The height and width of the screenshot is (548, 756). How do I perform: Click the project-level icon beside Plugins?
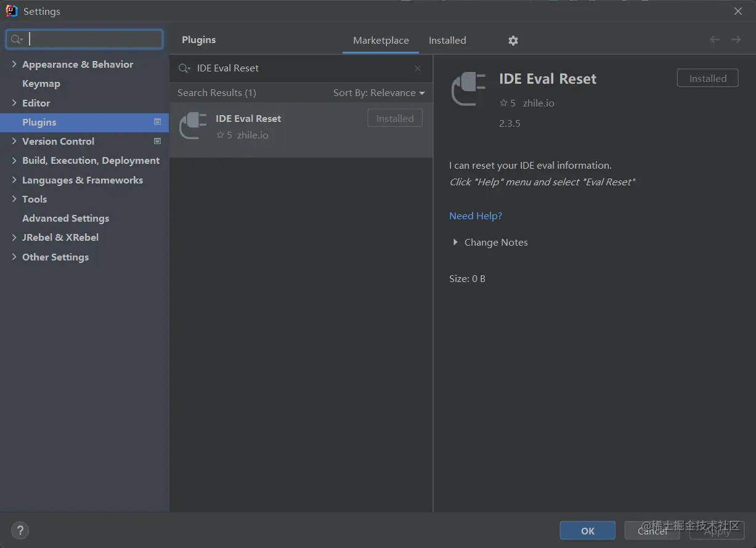(157, 122)
